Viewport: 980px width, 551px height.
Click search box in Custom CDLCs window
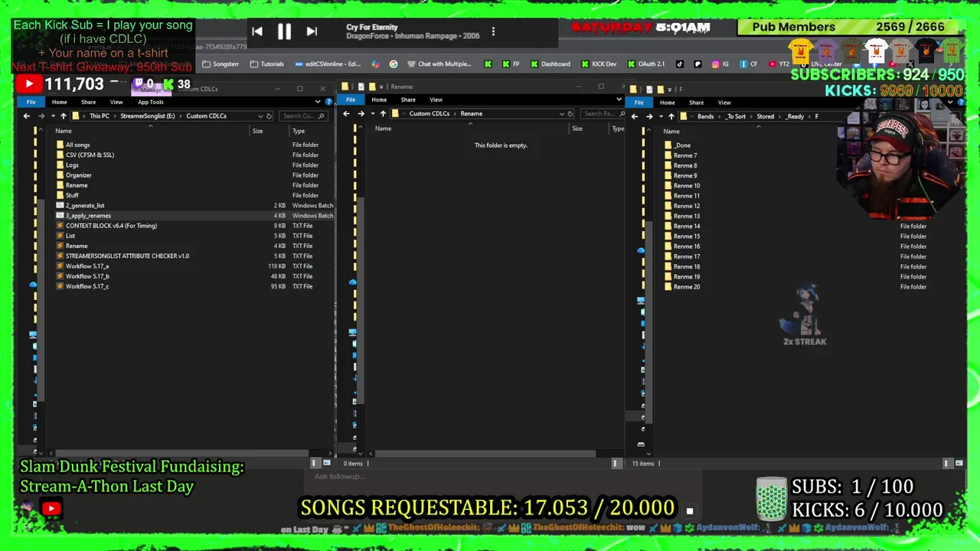click(302, 116)
